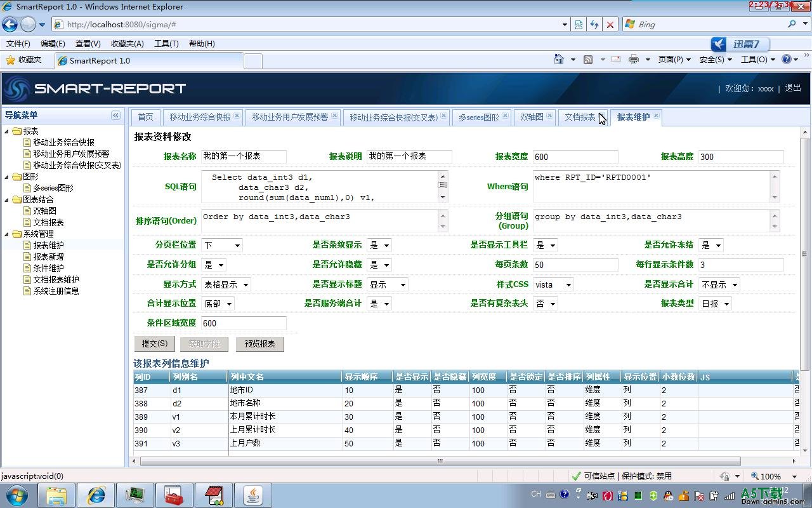Open the 帮助(H) menu

202,44
